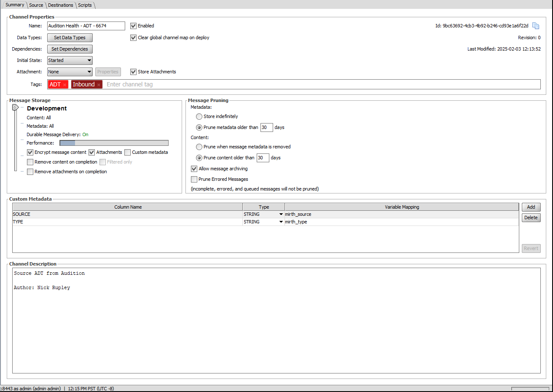Choose Prune when message metadata is removed
This screenshot has height=392, width=553.
click(x=199, y=147)
